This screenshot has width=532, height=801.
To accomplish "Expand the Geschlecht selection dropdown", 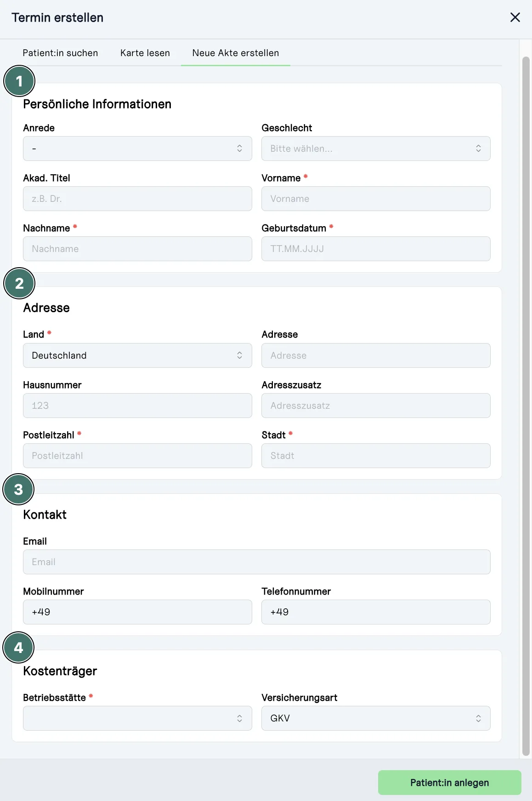I will (x=376, y=149).
